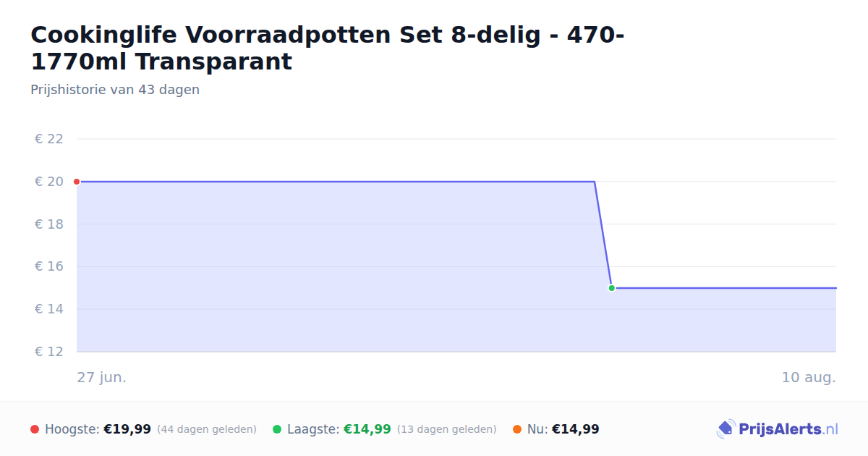This screenshot has width=868, height=456.
Task: Click the red Hoogste legend dot
Action: point(35,429)
